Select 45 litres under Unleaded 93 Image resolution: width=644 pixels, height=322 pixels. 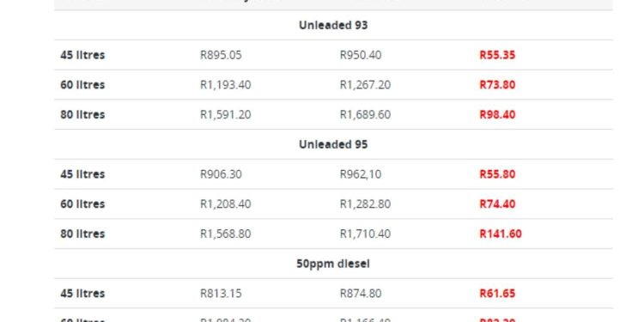82,55
